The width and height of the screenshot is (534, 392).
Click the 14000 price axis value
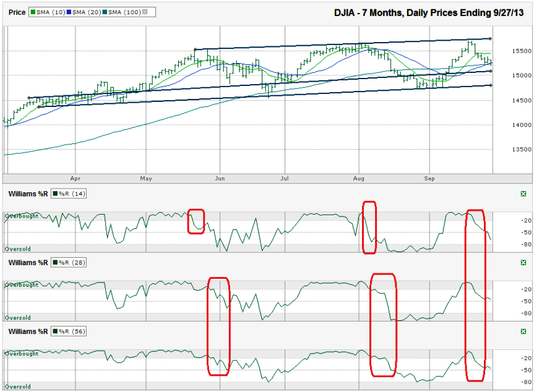(x=522, y=125)
